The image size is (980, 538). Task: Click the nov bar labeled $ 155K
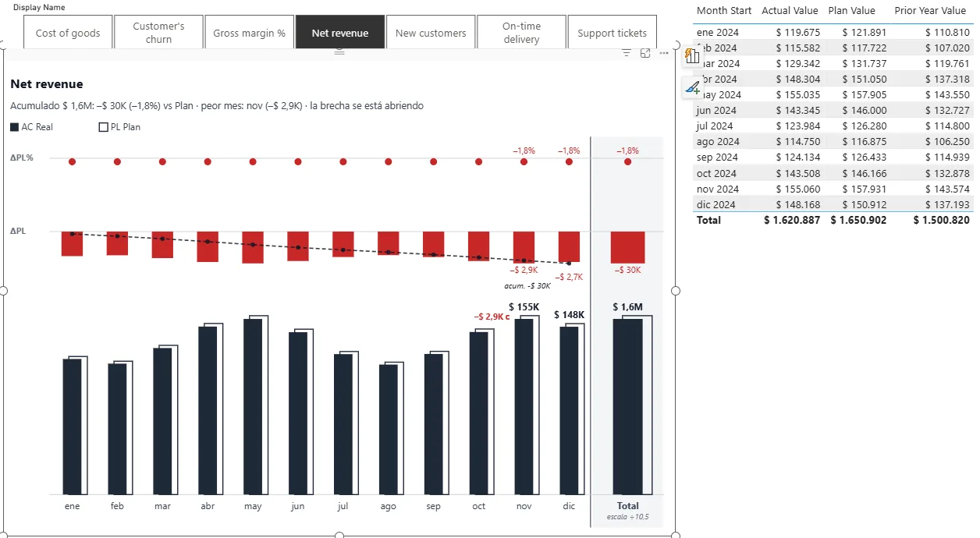click(524, 406)
